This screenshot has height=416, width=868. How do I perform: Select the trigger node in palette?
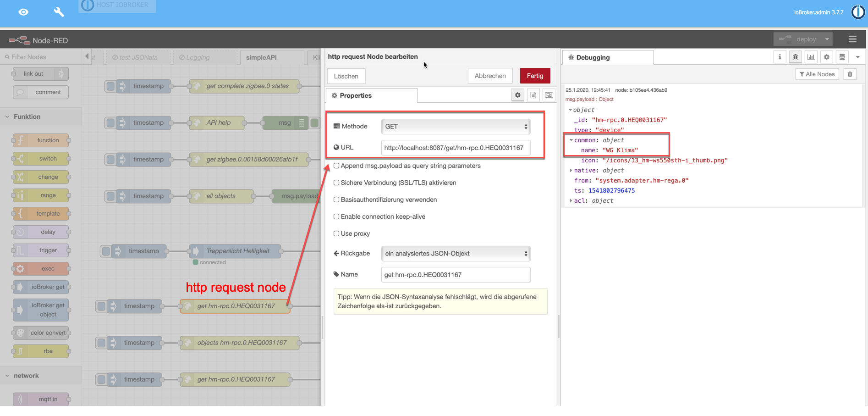[x=41, y=250]
